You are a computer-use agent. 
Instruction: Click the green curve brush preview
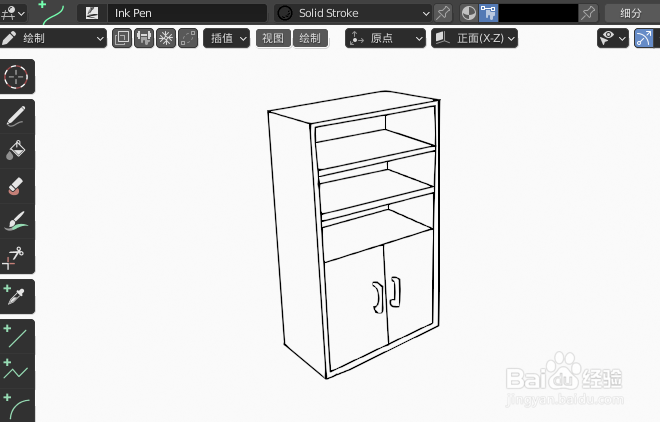click(53, 13)
